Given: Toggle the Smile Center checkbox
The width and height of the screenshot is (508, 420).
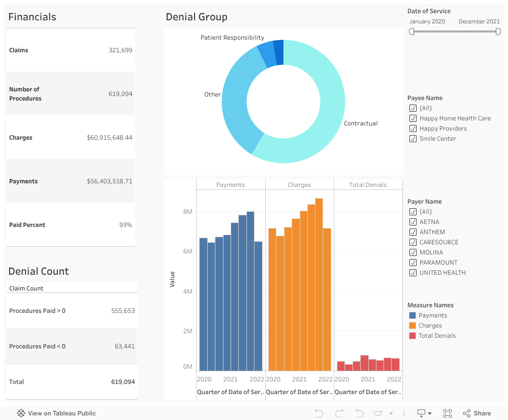Looking at the screenshot, I should click(413, 139).
